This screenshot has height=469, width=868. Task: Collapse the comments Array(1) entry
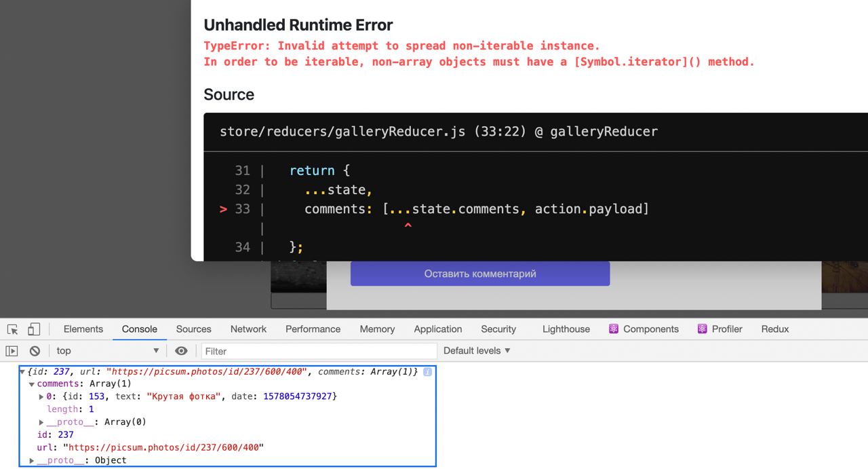tap(32, 384)
